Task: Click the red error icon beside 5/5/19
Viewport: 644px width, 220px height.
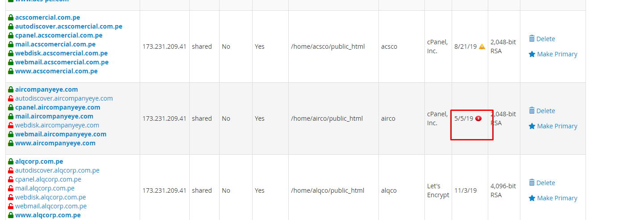Action: 478,118
